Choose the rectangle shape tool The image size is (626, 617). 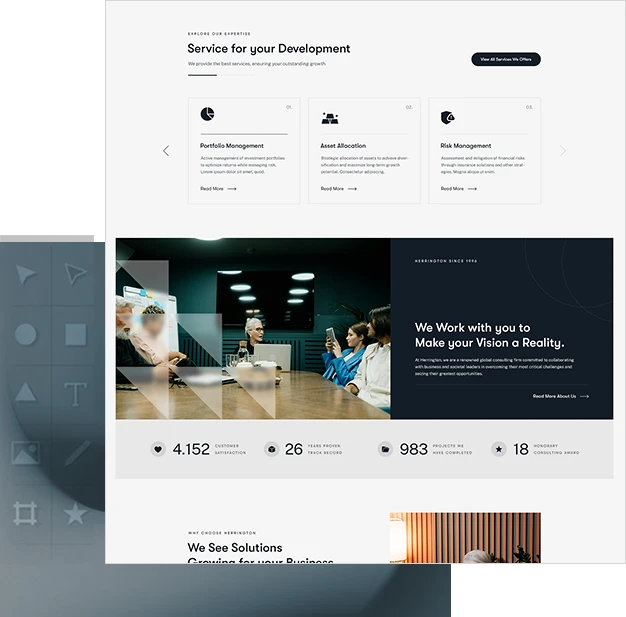click(76, 334)
